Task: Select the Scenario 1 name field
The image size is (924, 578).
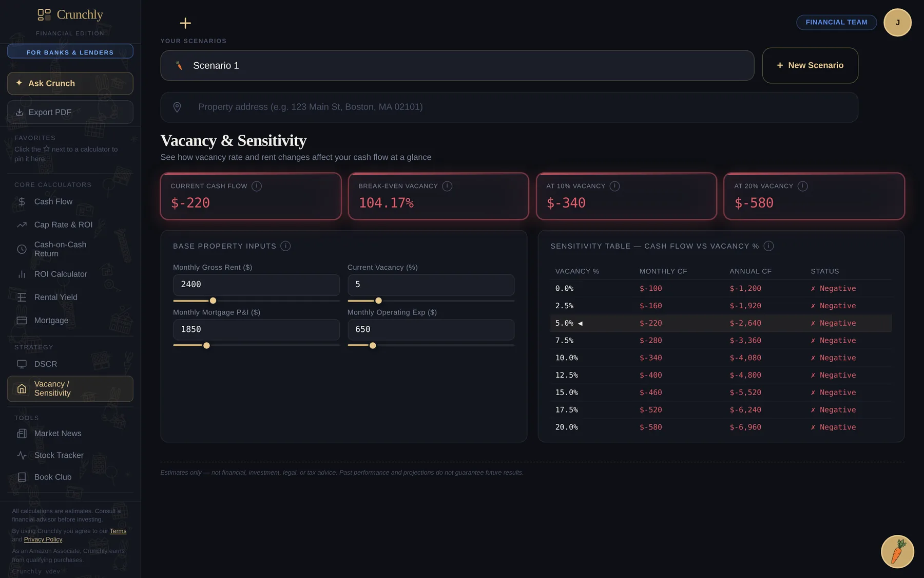Action: 457,65
